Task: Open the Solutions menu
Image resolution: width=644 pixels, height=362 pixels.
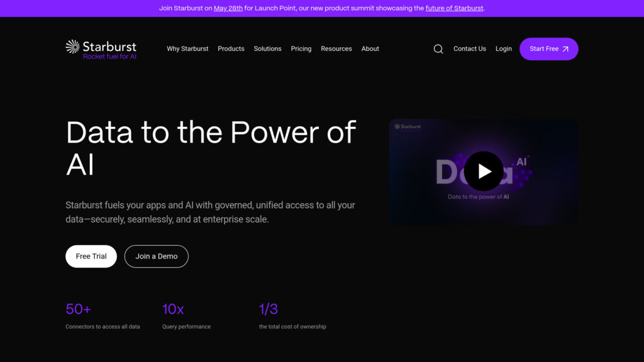Action: [x=267, y=49]
